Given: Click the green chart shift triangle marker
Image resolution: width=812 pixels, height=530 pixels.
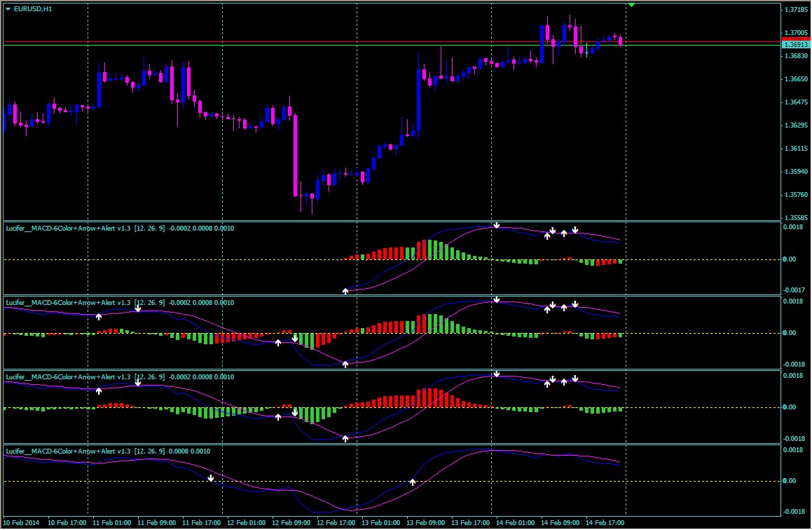Looking at the screenshot, I should [631, 5].
